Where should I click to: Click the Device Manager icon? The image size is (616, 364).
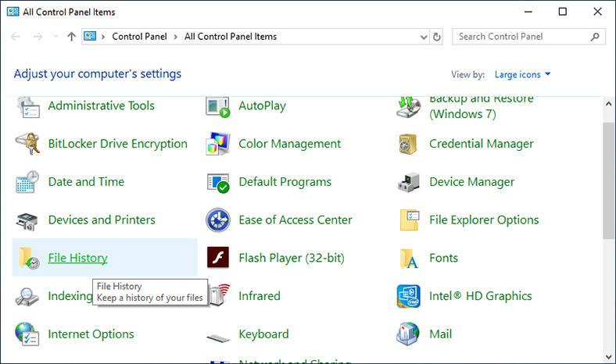coord(409,182)
